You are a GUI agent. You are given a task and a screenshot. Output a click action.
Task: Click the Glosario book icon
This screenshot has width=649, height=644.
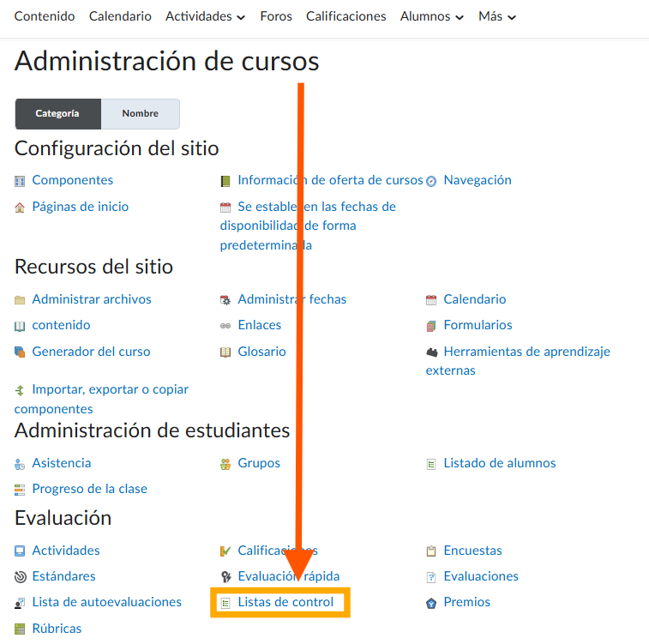pyautogui.click(x=225, y=352)
